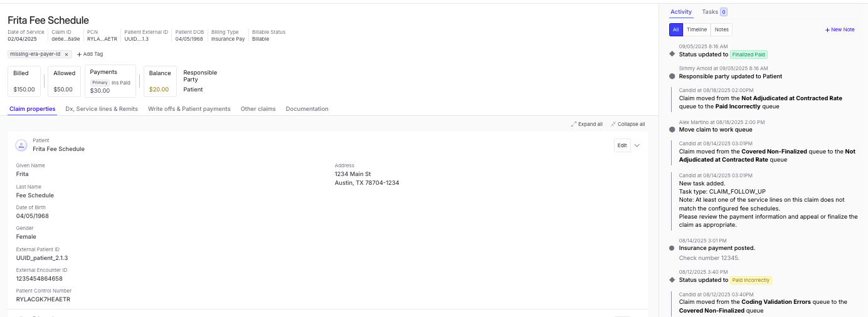This screenshot has height=317, width=868.
Task: Expand the Patient section chevron
Action: tap(637, 145)
